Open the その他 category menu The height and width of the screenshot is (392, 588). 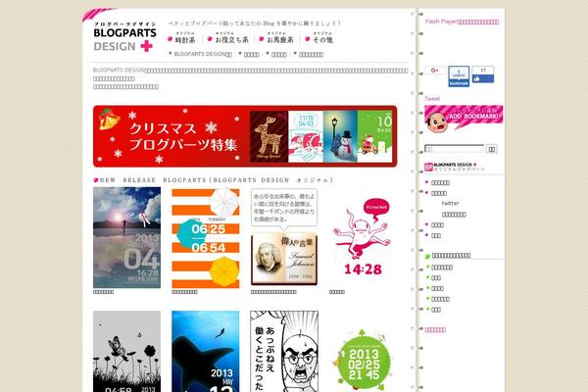[x=319, y=38]
